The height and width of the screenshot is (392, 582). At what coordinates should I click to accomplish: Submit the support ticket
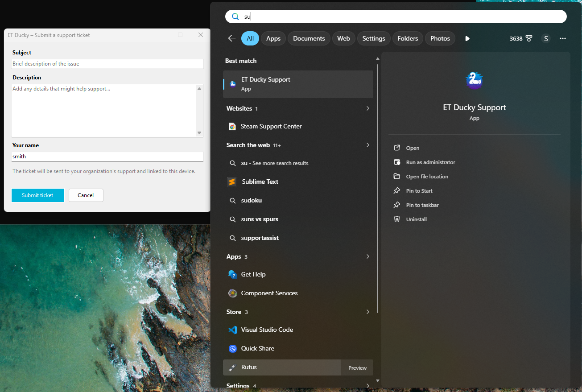[x=37, y=195]
